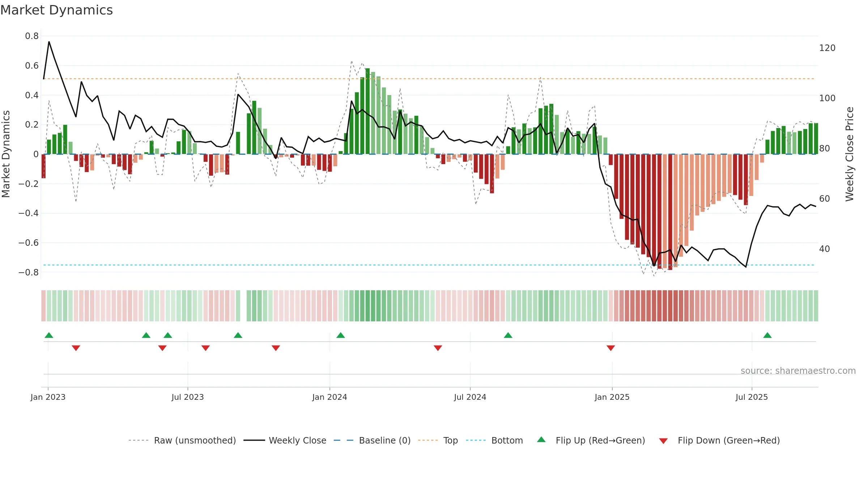Select the green flip-up marker after Jul 2025

click(x=767, y=335)
